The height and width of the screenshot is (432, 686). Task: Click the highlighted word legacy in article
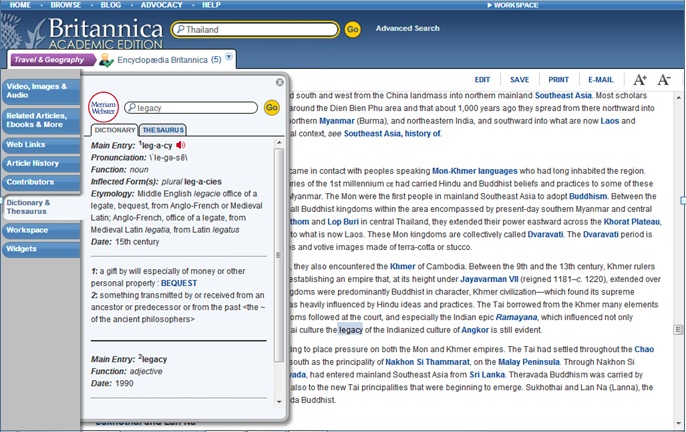click(x=350, y=330)
